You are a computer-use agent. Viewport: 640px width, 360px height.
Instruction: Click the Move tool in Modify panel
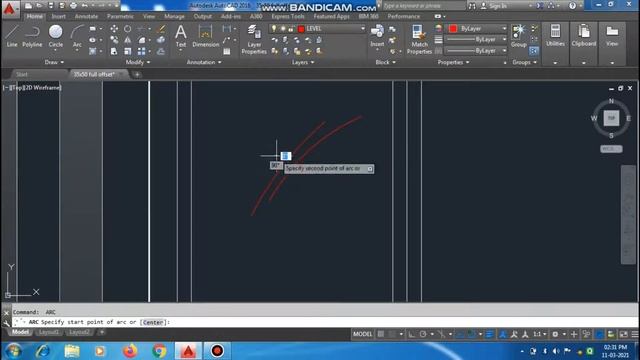114,29
